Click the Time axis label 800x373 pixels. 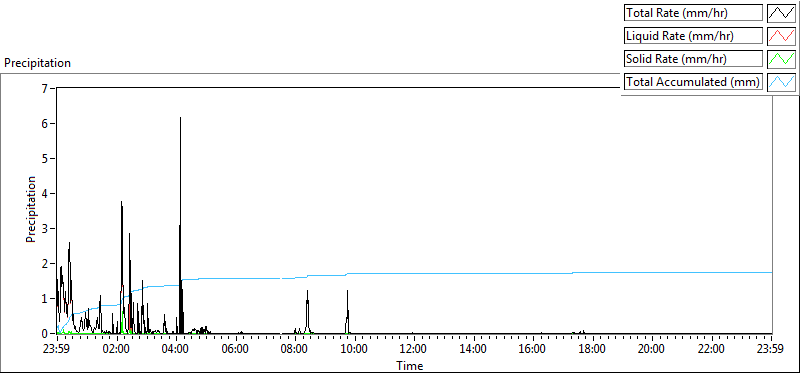[410, 366]
